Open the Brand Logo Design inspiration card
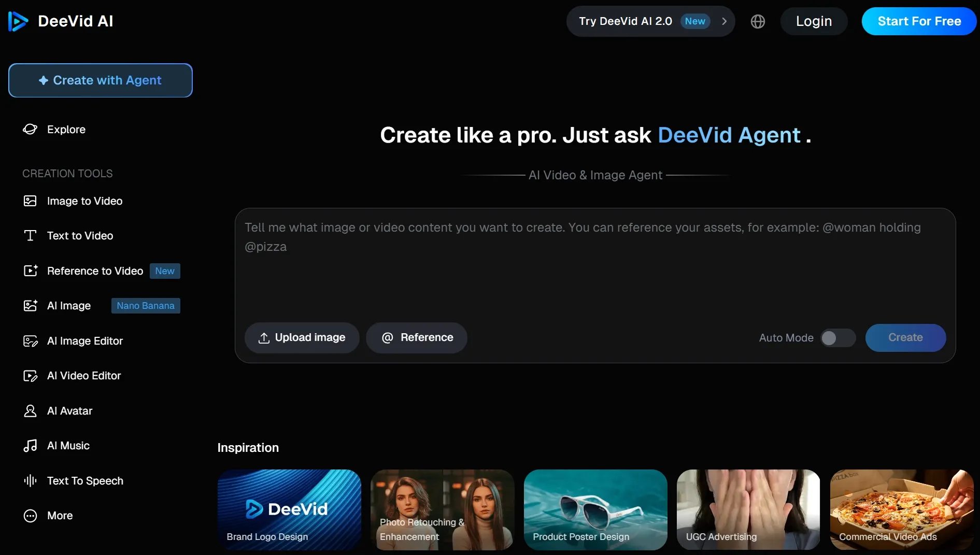 (x=289, y=510)
